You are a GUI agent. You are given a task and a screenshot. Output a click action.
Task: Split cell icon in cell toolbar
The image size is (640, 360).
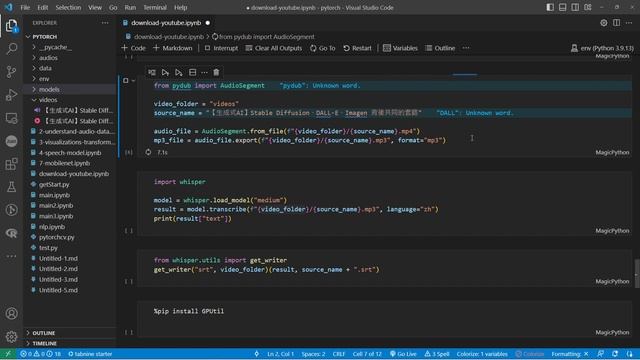[192, 73]
